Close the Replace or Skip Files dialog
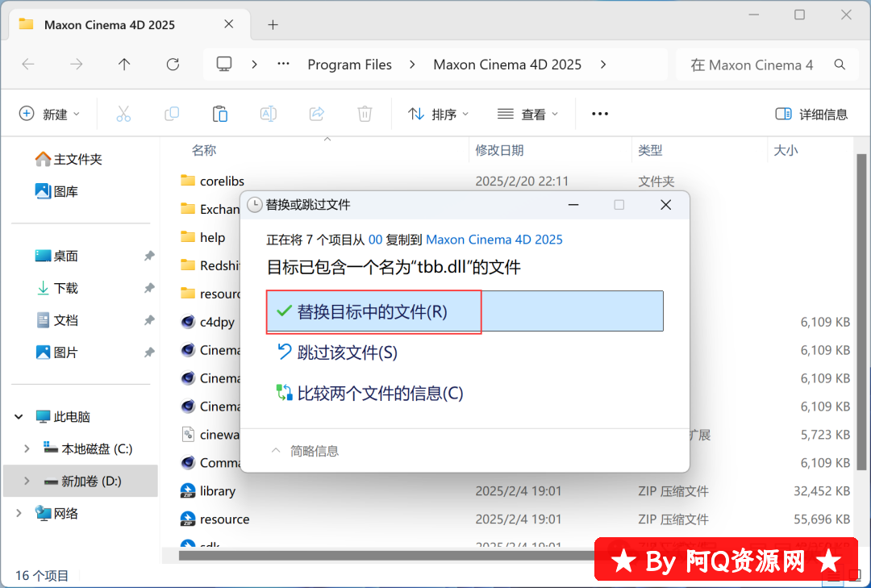This screenshot has height=588, width=871. 665,205
